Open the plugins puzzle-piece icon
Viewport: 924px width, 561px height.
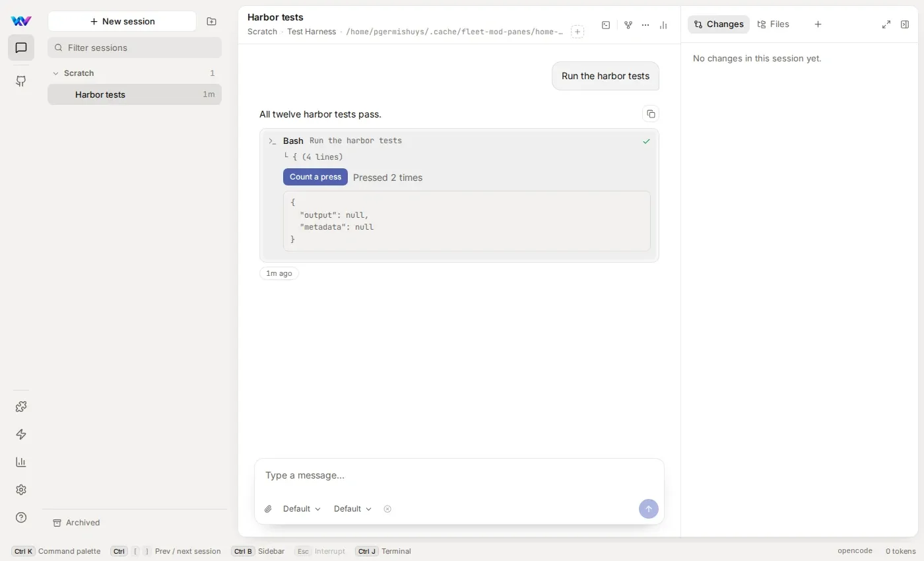pyautogui.click(x=21, y=407)
